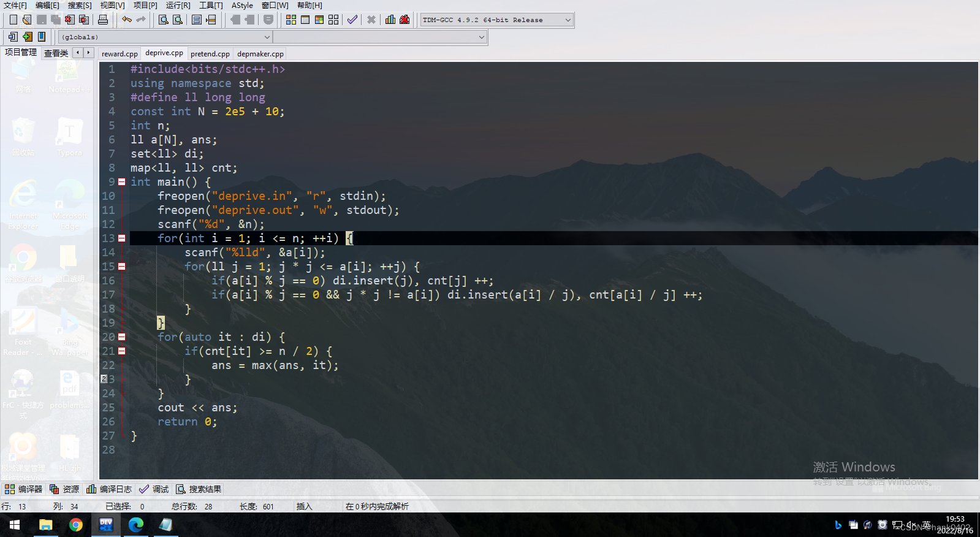Click line number 28 in the gutter

click(108, 449)
